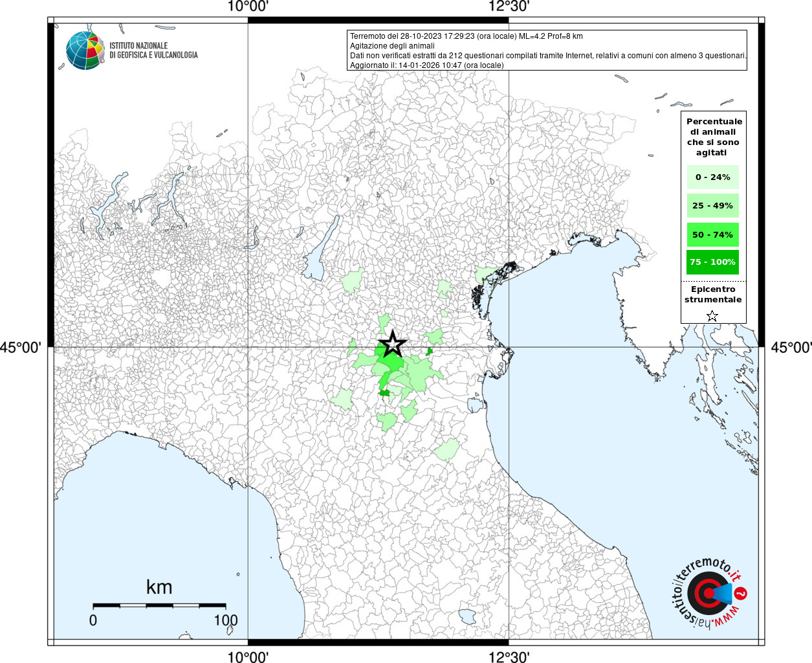Viewport: 812px width, 663px height.
Task: Click the bottom 12°30' longitude label
Action: (509, 657)
